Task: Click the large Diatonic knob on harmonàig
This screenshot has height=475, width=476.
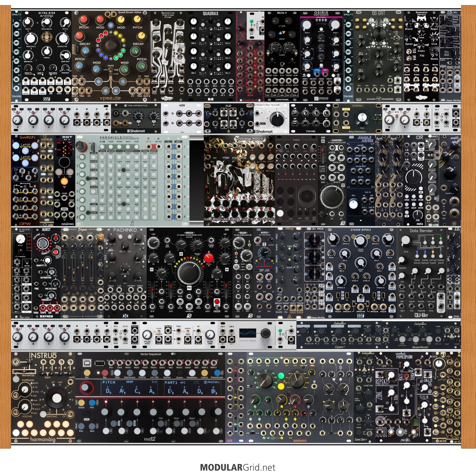Action: tap(56, 398)
